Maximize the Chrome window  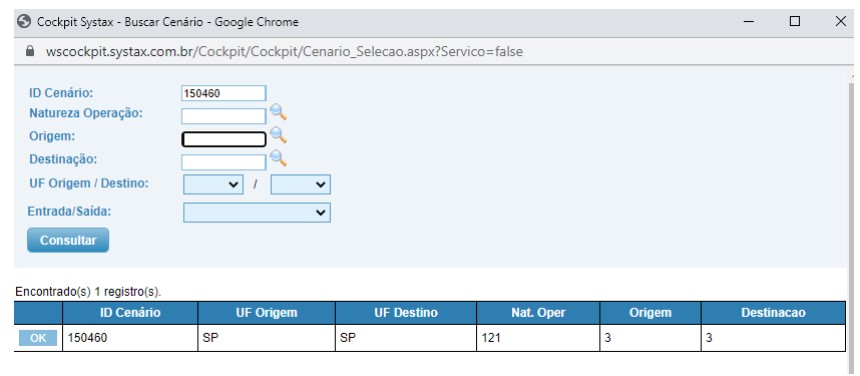pos(794,22)
